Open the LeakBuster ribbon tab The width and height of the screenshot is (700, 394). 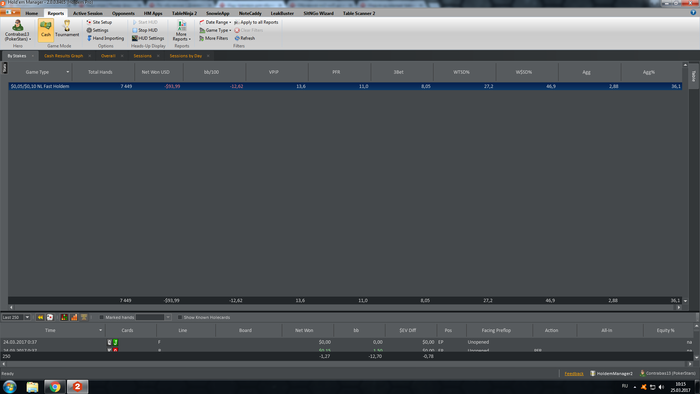click(282, 13)
